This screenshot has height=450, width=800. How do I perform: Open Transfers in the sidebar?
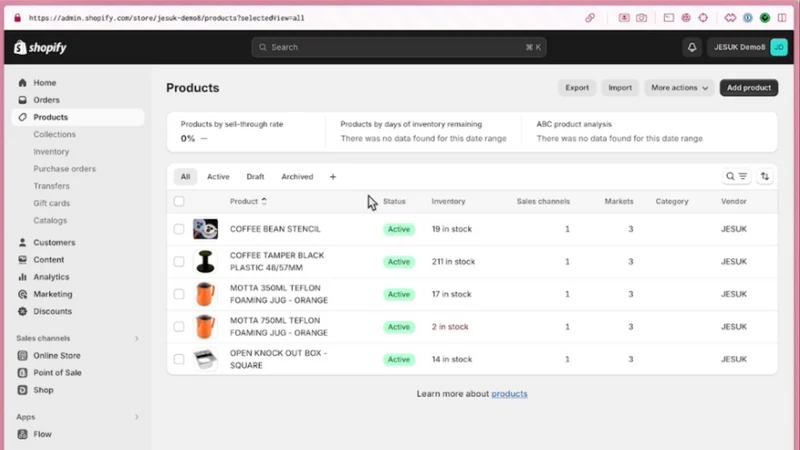tap(51, 186)
